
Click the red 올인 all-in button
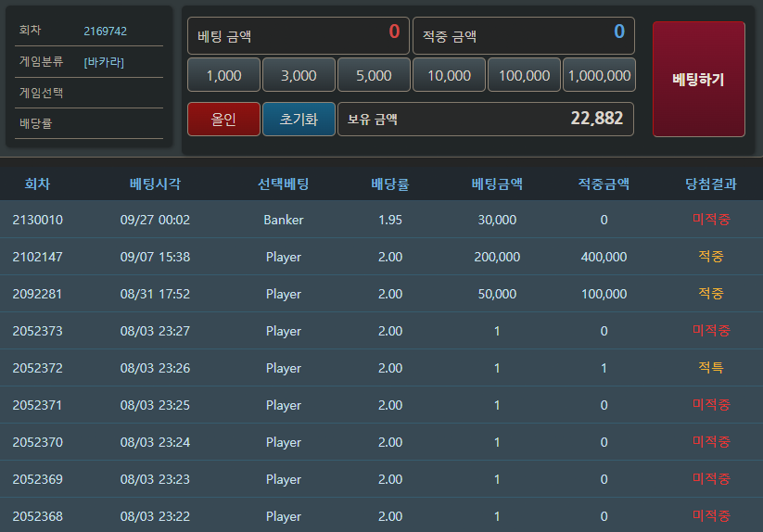[223, 120]
